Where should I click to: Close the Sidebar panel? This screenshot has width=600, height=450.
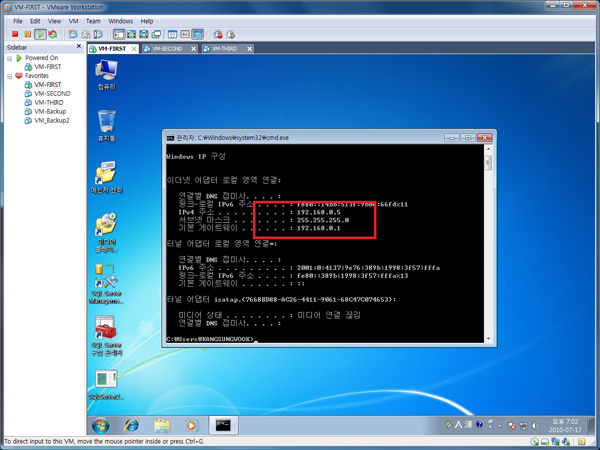(x=79, y=46)
